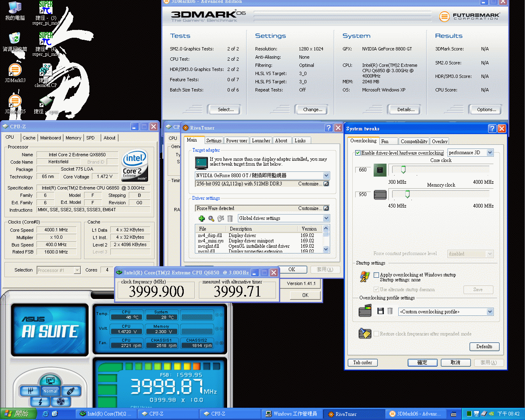The image size is (525, 420).
Task: Click AI Suite gear shift mode button
Action: tap(30, 391)
